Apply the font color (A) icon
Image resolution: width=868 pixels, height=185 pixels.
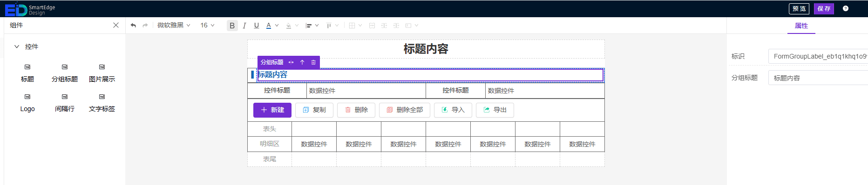pyautogui.click(x=269, y=26)
